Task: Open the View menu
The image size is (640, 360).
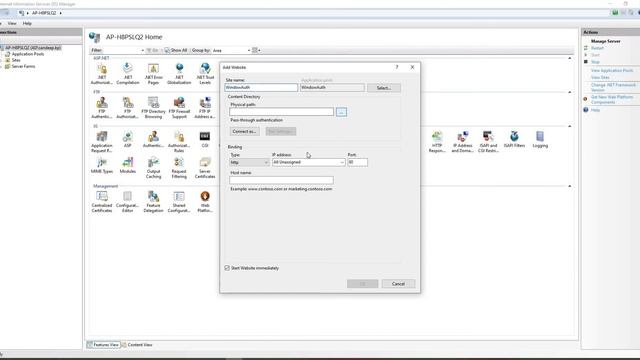Action: [x=12, y=23]
